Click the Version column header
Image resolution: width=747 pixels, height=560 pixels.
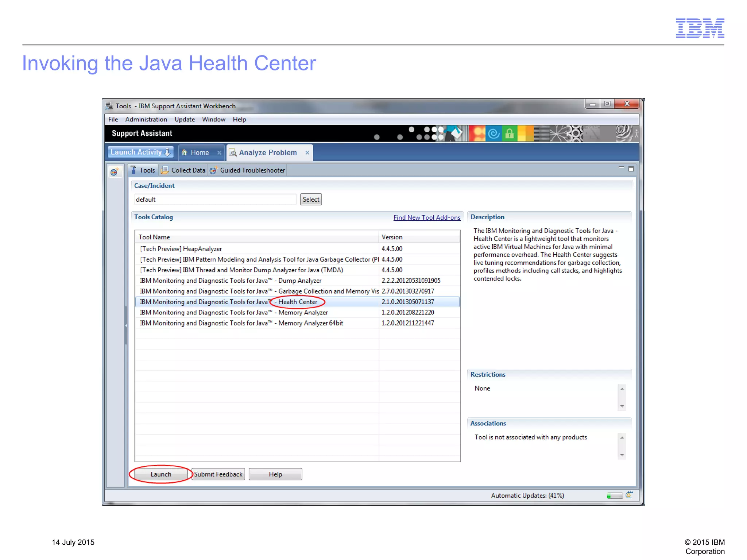(x=419, y=237)
